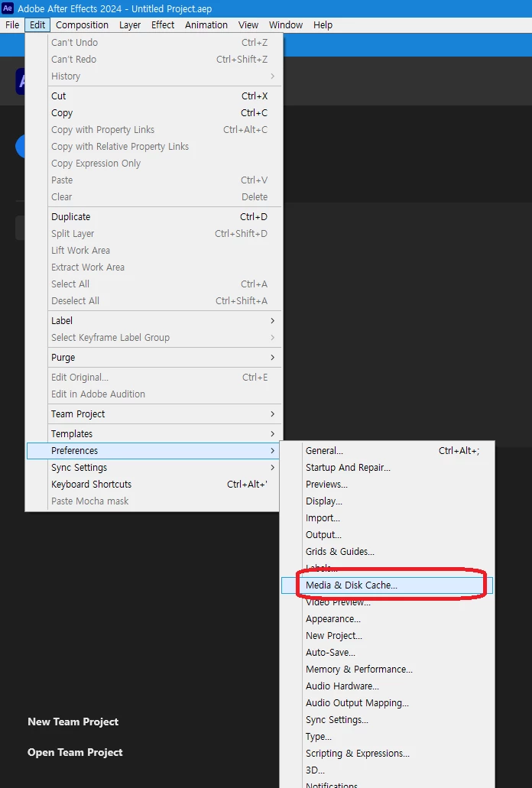
Task: Close the Edit menu in menu bar
Action: click(37, 24)
